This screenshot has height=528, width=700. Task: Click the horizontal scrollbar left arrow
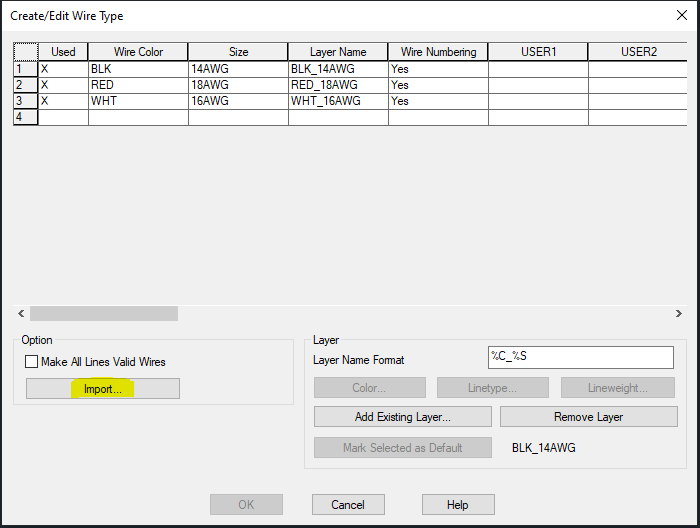(21, 313)
